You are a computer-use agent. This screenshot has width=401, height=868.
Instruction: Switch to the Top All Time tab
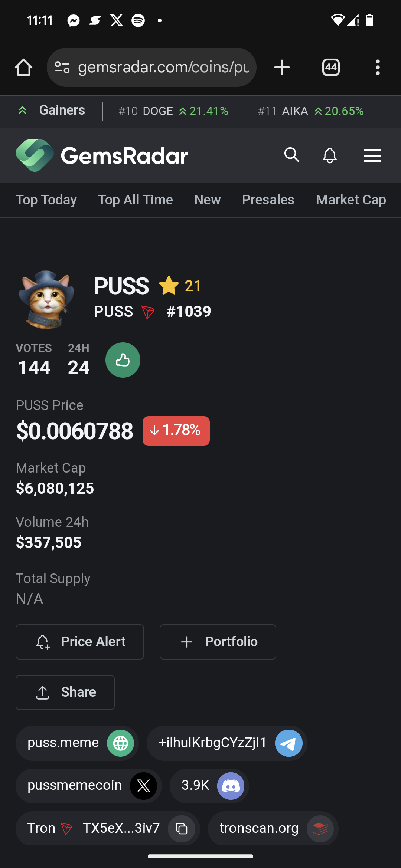pyautogui.click(x=136, y=200)
